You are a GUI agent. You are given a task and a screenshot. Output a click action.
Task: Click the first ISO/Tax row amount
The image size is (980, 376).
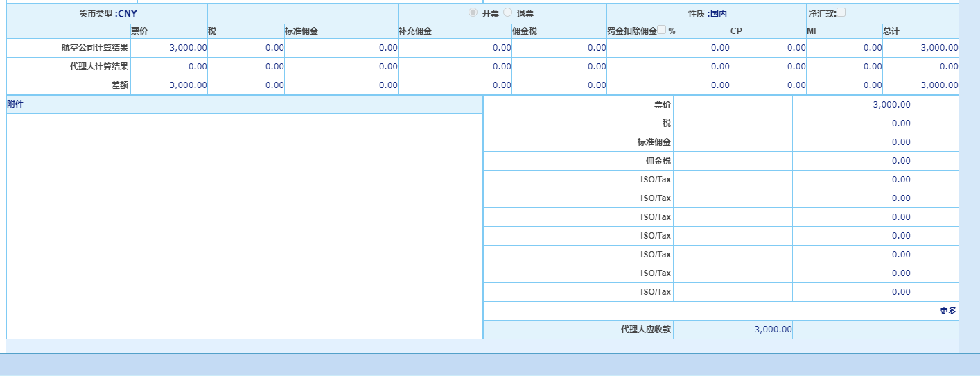tap(851, 180)
